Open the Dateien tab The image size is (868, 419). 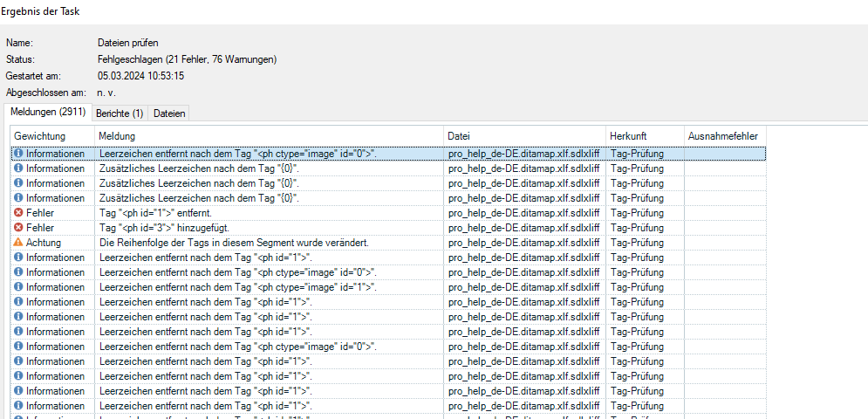tap(168, 113)
